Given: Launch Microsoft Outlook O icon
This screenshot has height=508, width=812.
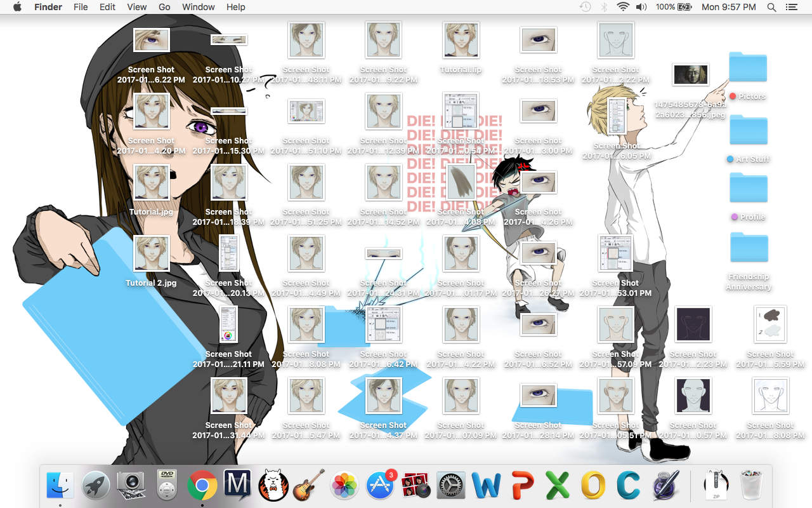Looking at the screenshot, I should tap(593, 486).
